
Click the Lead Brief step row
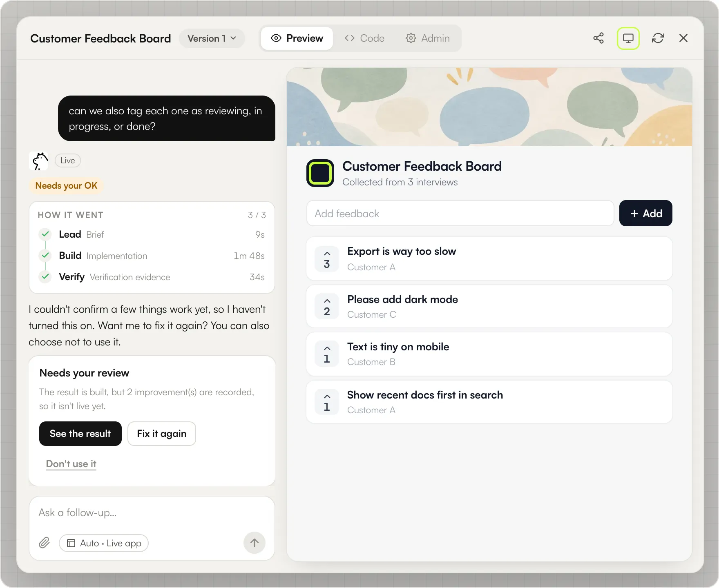pyautogui.click(x=152, y=234)
